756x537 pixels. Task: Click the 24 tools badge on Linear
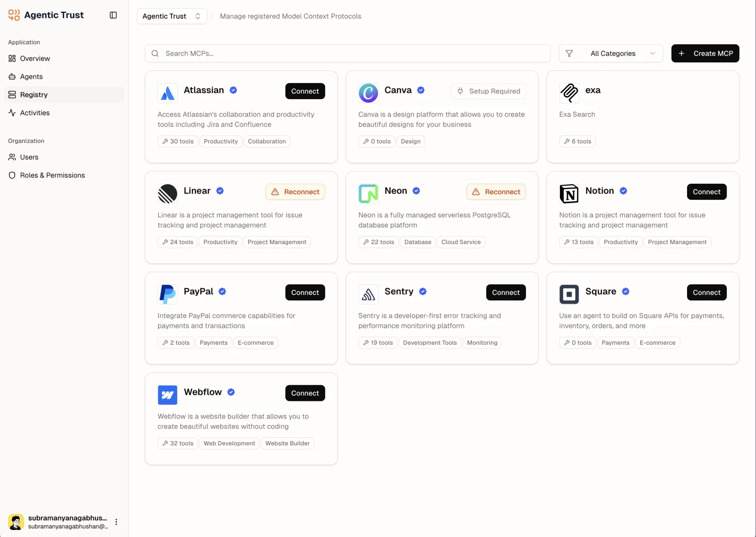click(x=178, y=242)
